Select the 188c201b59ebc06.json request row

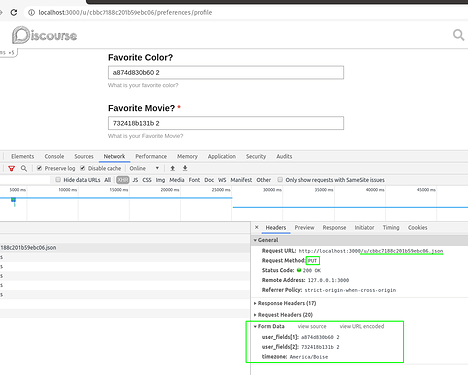tap(125, 248)
